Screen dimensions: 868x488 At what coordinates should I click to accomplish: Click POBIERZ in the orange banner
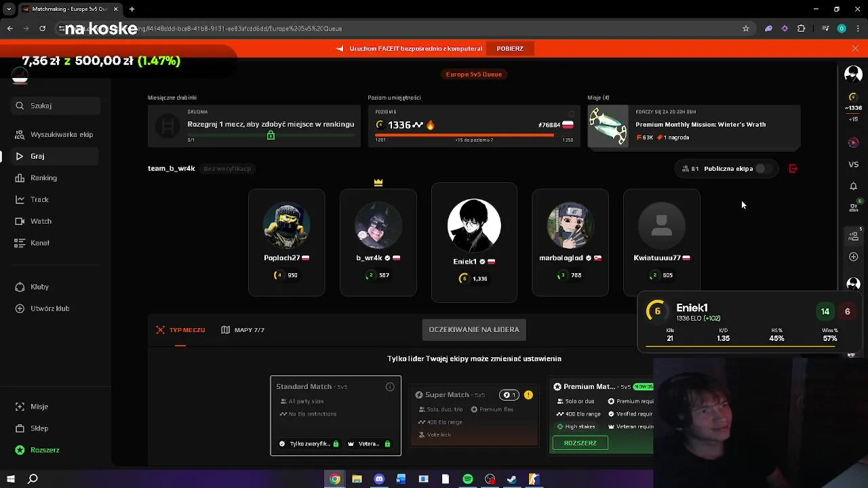tap(510, 49)
